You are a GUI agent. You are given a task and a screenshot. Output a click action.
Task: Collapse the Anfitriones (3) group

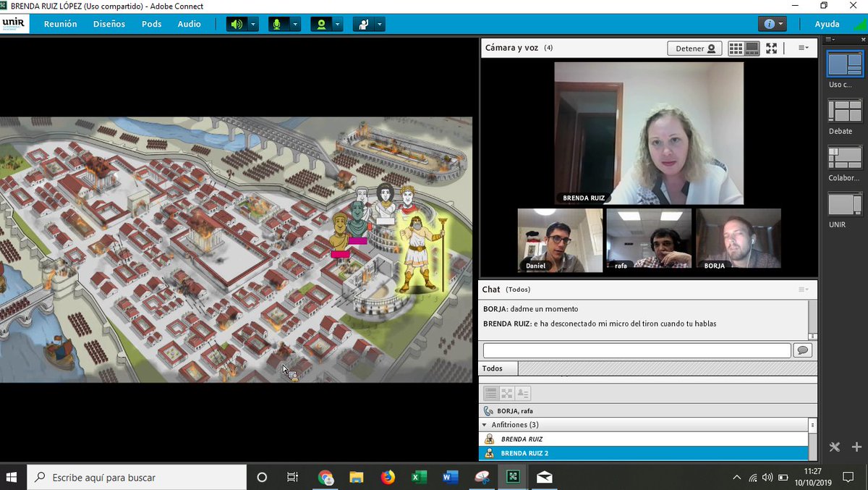(x=485, y=425)
